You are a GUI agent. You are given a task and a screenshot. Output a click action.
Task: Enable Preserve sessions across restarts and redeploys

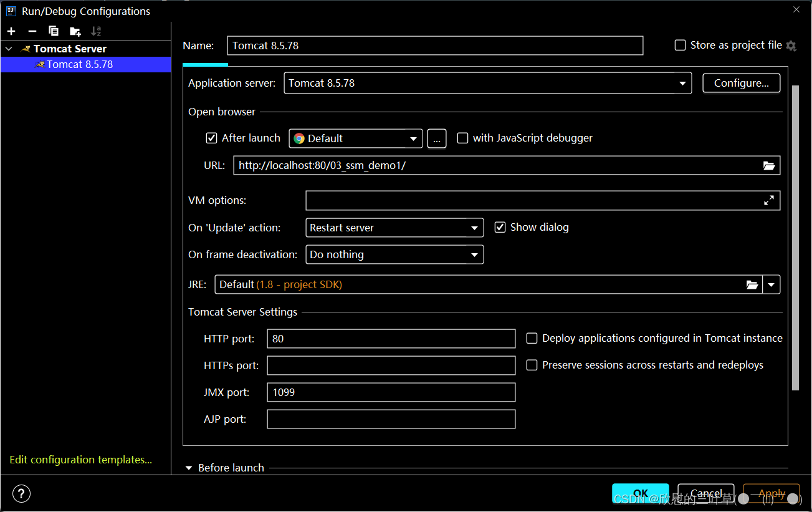(x=532, y=365)
